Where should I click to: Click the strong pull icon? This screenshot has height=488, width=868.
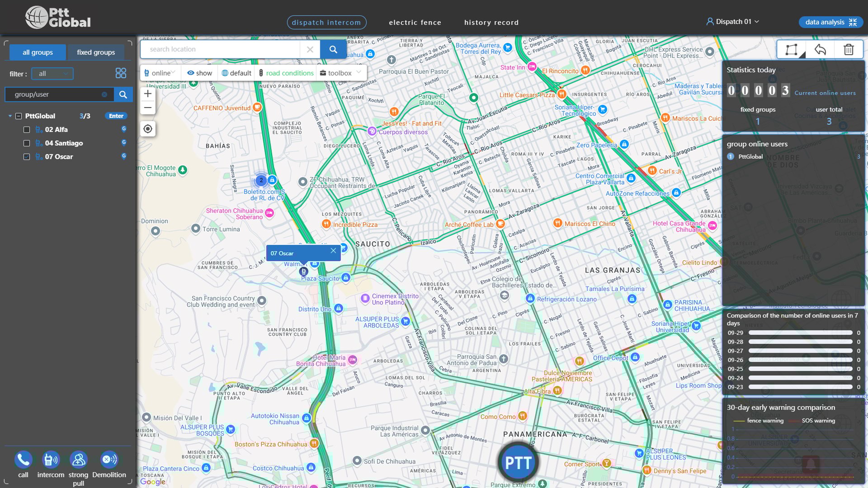point(78,460)
